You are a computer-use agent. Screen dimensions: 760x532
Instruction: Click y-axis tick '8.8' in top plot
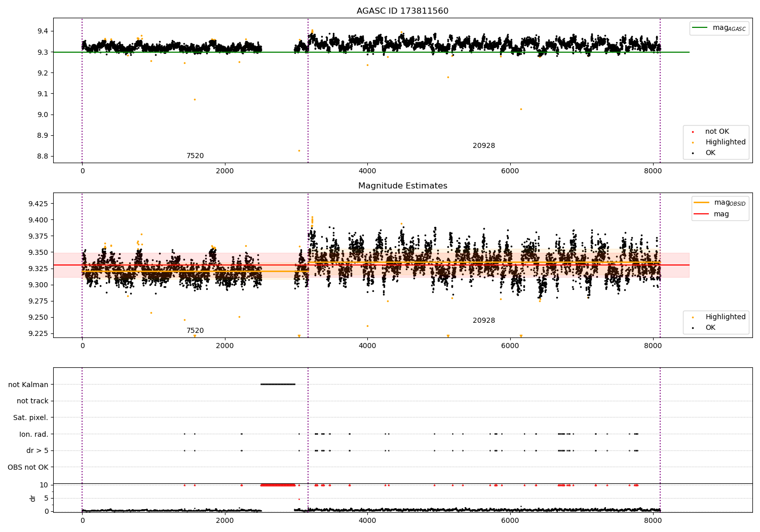click(x=43, y=157)
